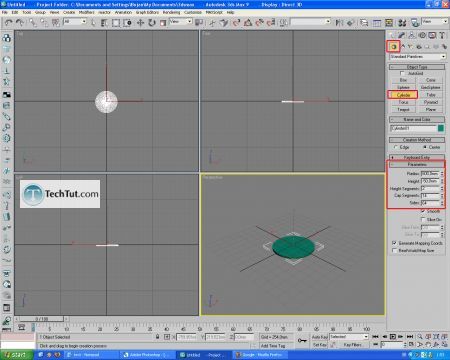This screenshot has height=360, width=450.
Task: Enable the AutoGrid checkbox
Action: (x=402, y=73)
